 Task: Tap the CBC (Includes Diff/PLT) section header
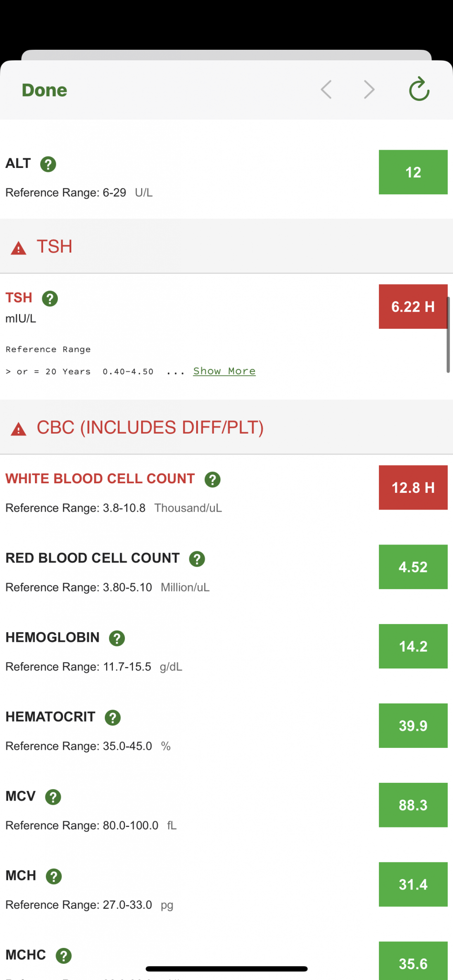pos(150,428)
